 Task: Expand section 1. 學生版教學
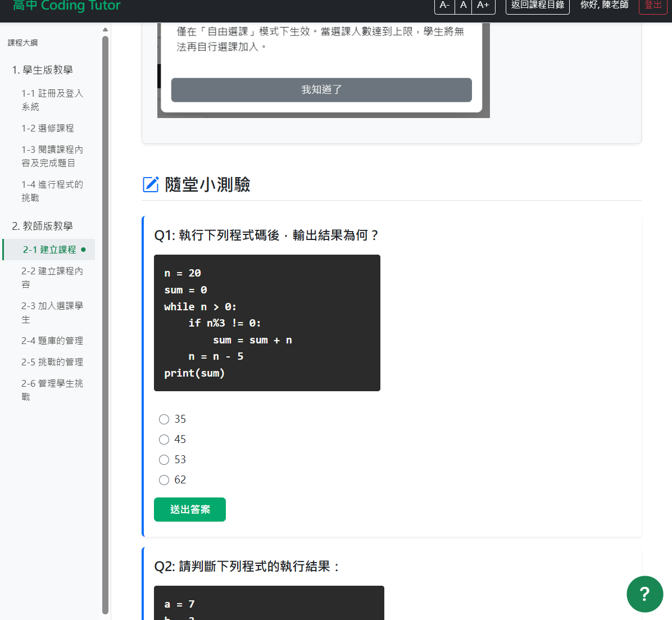(x=43, y=70)
